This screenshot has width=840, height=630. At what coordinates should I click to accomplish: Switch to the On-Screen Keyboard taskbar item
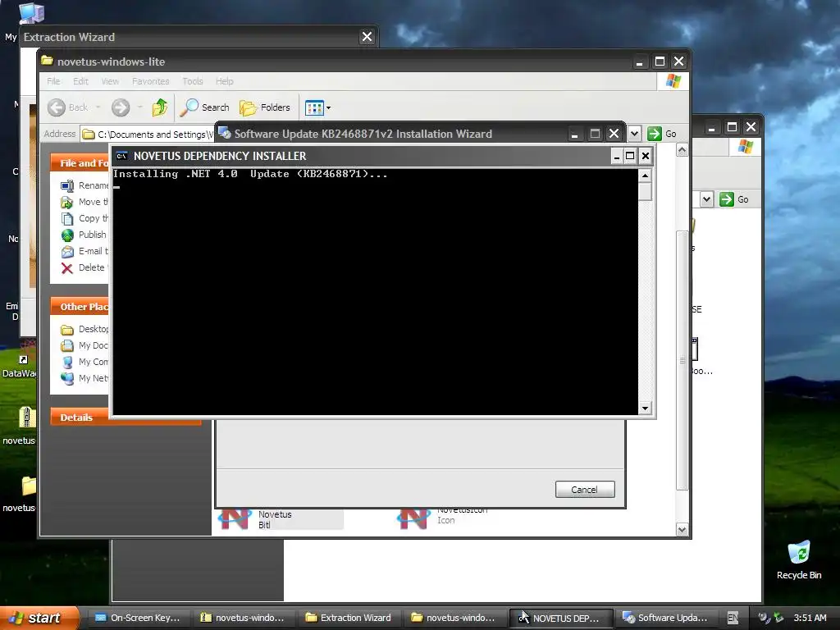coord(137,618)
